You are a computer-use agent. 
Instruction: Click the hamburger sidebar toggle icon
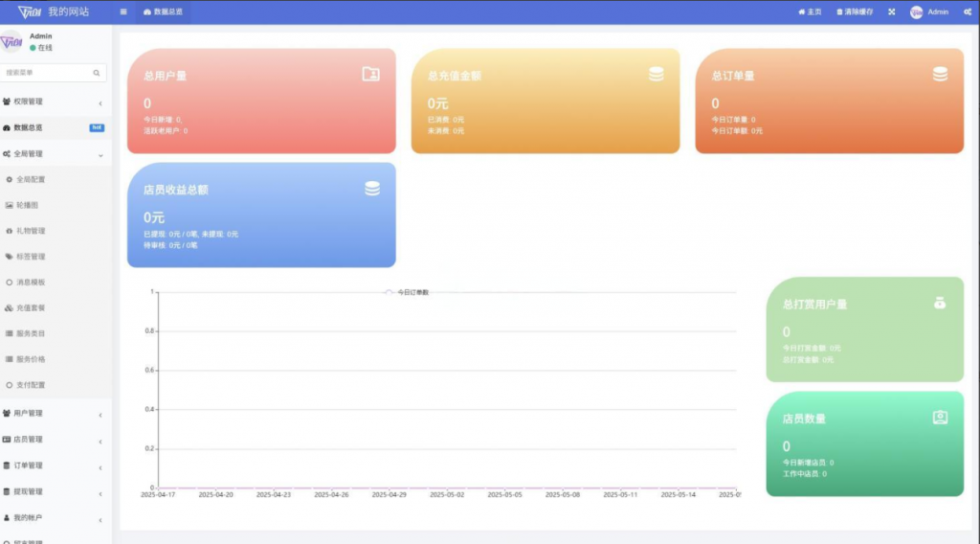click(123, 11)
